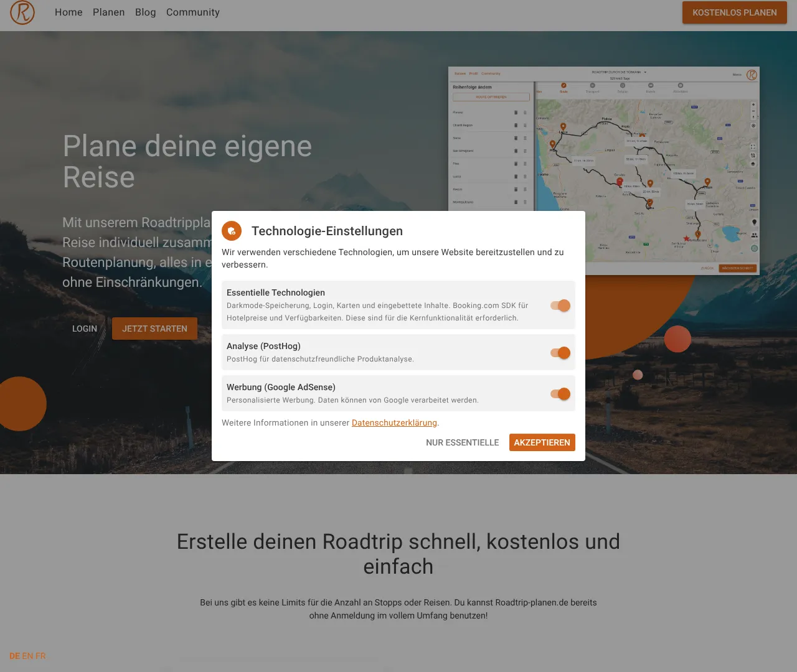Zoom in on the map with the plus icon
The width and height of the screenshot is (797, 672).
coord(753,105)
